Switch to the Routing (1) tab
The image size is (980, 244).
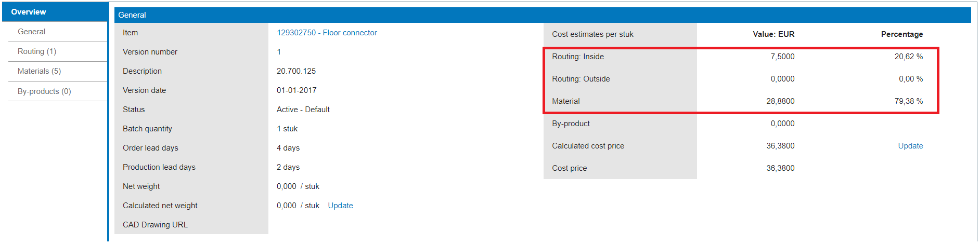37,51
